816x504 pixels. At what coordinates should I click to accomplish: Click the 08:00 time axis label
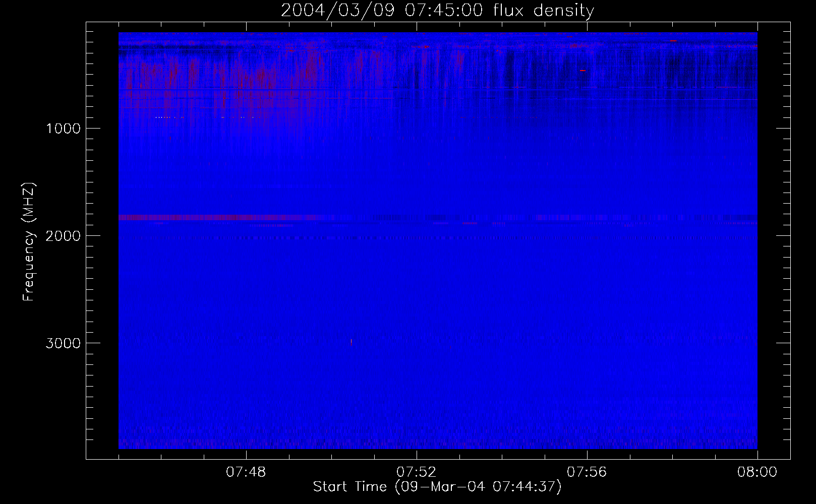[x=757, y=472]
